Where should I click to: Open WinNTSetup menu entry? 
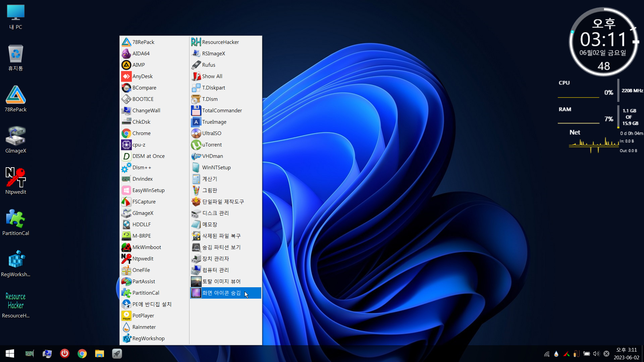pyautogui.click(x=226, y=168)
